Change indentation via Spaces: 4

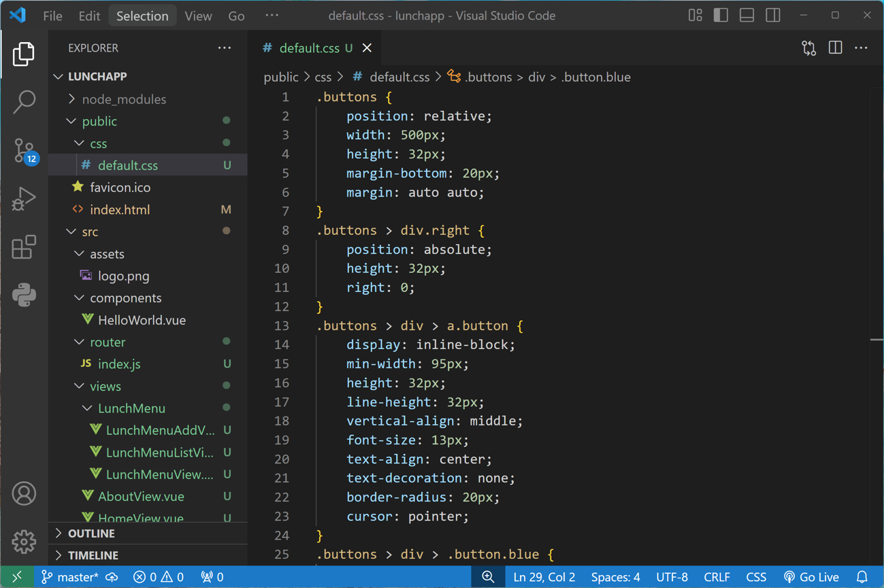pyautogui.click(x=615, y=577)
